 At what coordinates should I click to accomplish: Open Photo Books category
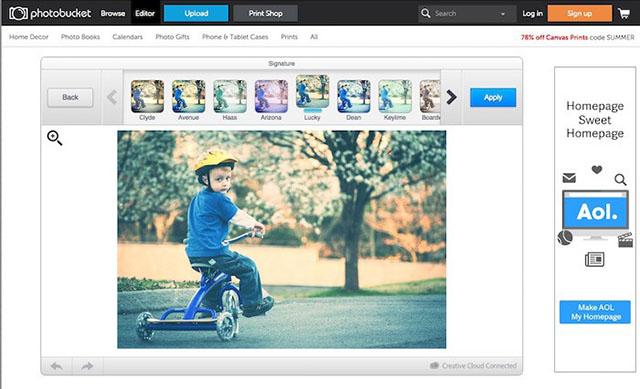[80, 37]
